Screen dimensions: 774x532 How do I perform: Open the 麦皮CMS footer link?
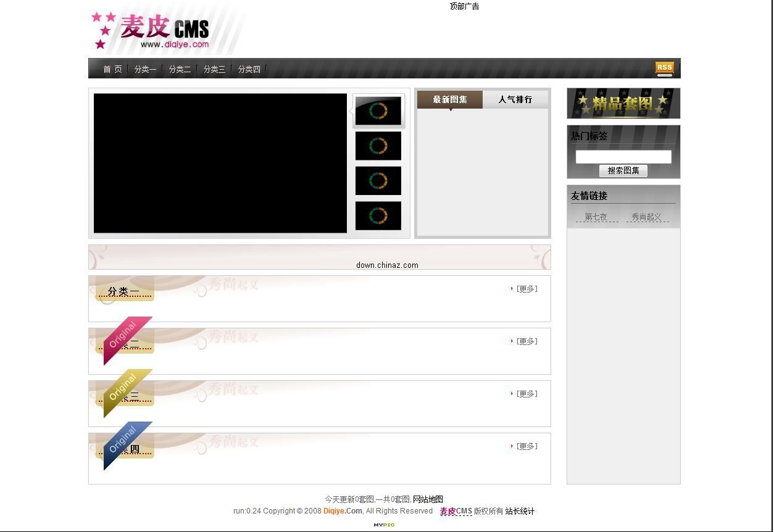point(456,511)
